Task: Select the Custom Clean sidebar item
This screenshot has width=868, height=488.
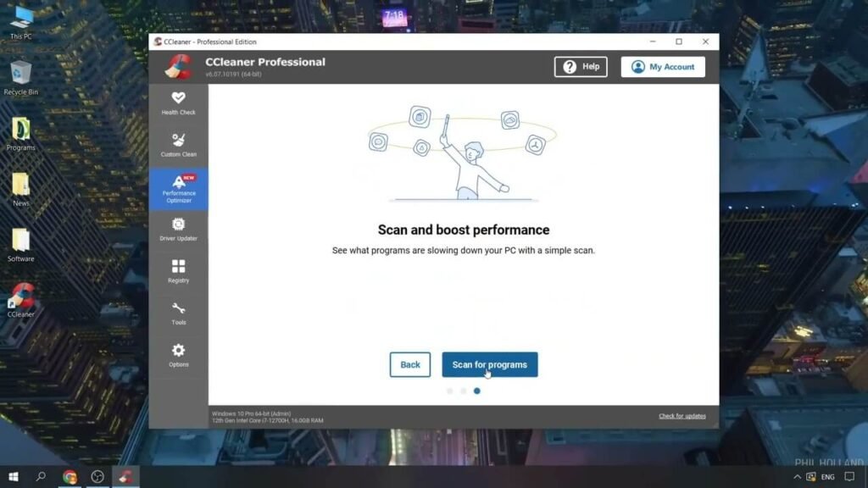Action: tap(178, 146)
